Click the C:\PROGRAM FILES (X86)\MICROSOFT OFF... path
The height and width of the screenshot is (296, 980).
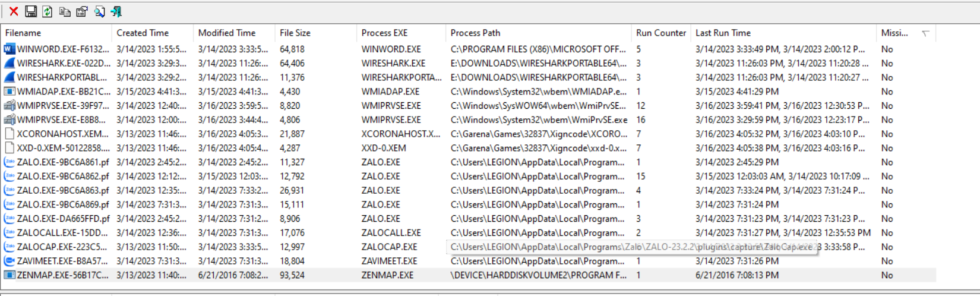click(538, 49)
